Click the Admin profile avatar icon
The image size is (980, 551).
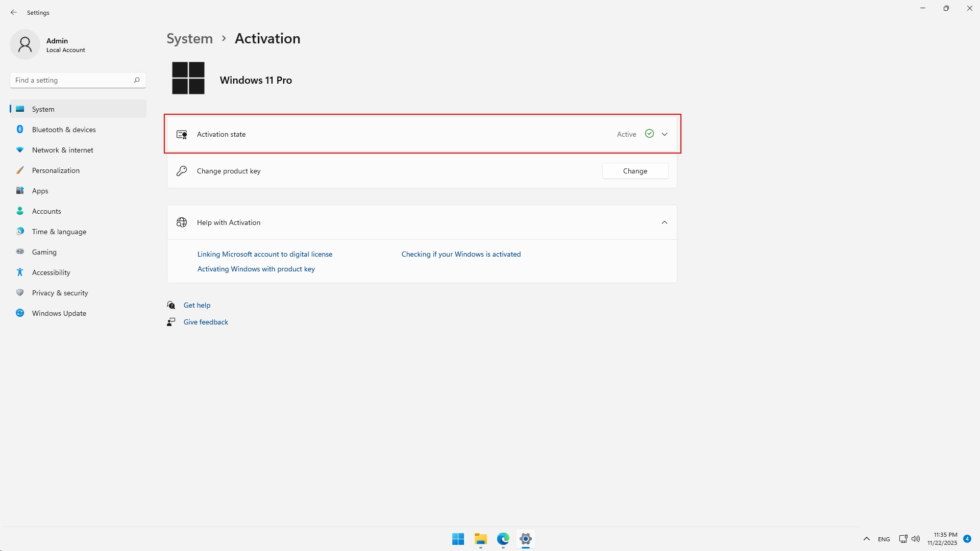tap(25, 44)
